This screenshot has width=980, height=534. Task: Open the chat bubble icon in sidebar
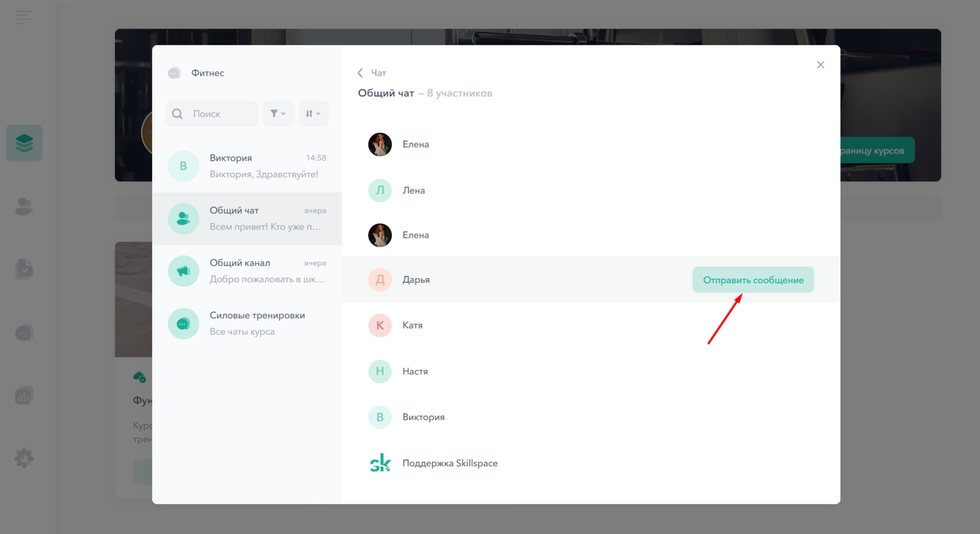click(x=24, y=333)
